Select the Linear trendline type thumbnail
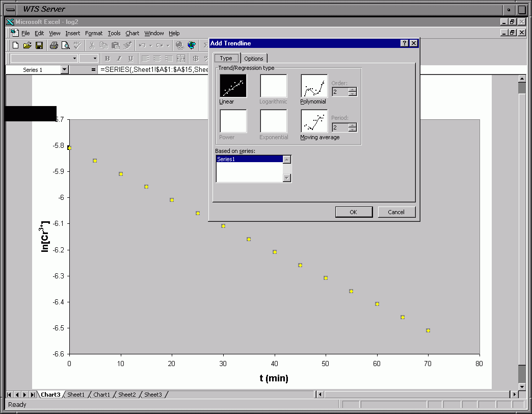 pos(233,86)
